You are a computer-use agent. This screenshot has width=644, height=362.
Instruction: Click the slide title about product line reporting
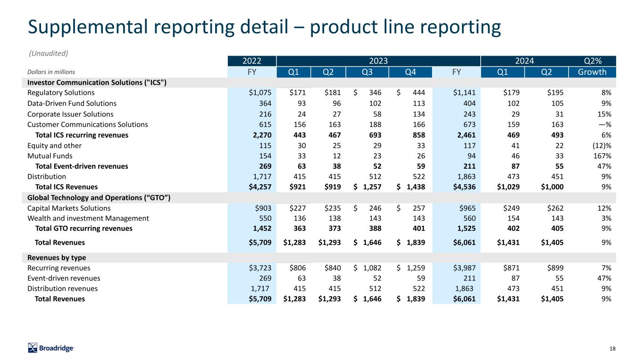point(264,28)
